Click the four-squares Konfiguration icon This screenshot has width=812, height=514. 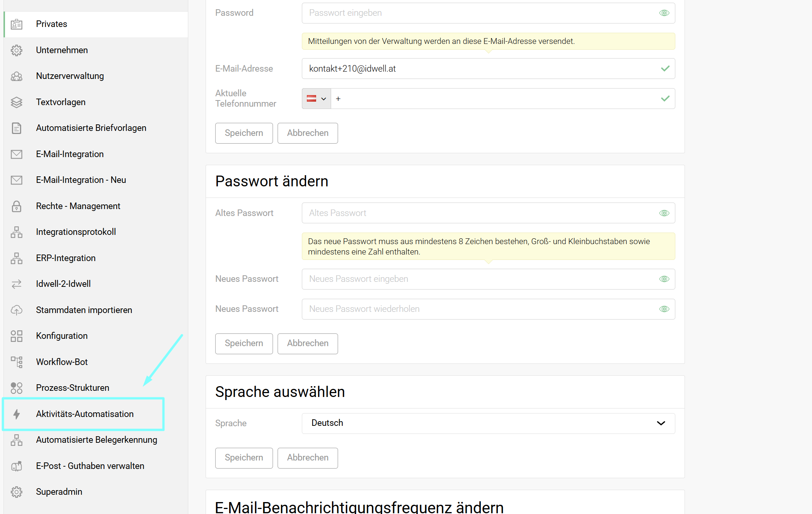click(17, 336)
